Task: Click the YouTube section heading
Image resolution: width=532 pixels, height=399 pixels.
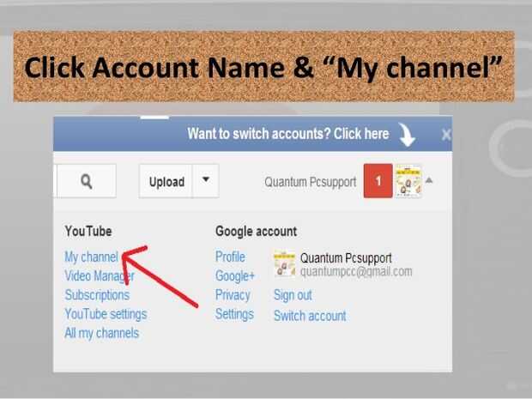Action: tap(88, 232)
